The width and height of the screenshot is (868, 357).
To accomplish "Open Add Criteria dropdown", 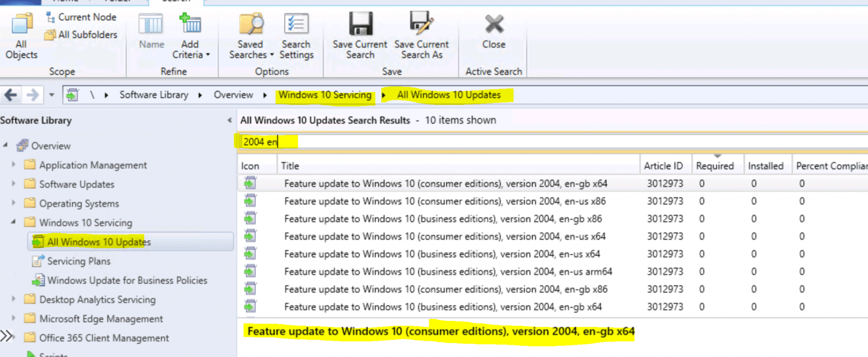I will pyautogui.click(x=191, y=36).
